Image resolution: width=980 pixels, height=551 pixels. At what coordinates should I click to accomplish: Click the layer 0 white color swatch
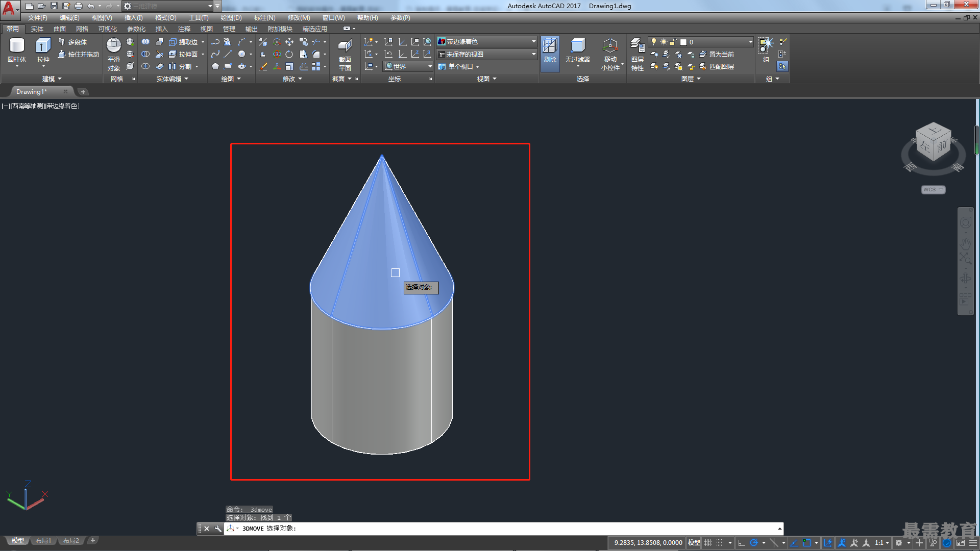click(683, 42)
